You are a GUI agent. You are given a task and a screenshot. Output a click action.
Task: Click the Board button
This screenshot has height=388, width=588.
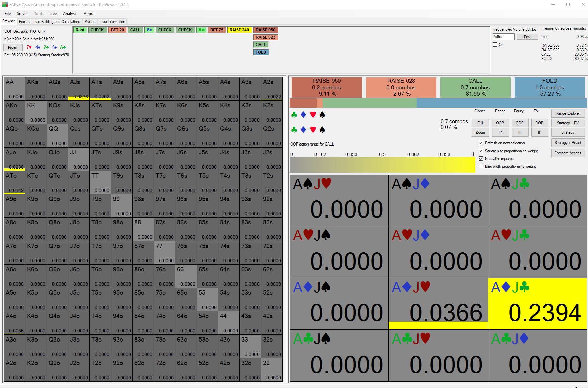[13, 48]
